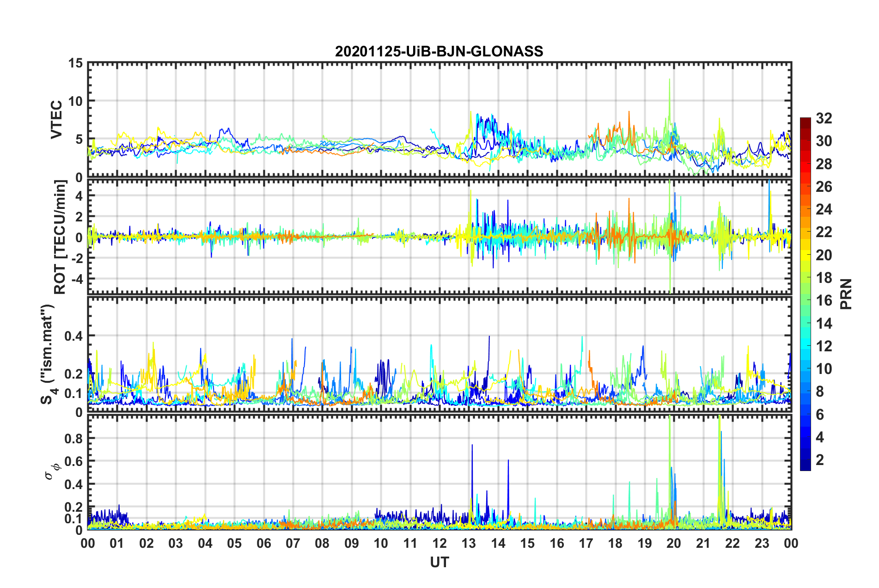
Task: Select colorbar tick label 30
Action: coord(824,141)
